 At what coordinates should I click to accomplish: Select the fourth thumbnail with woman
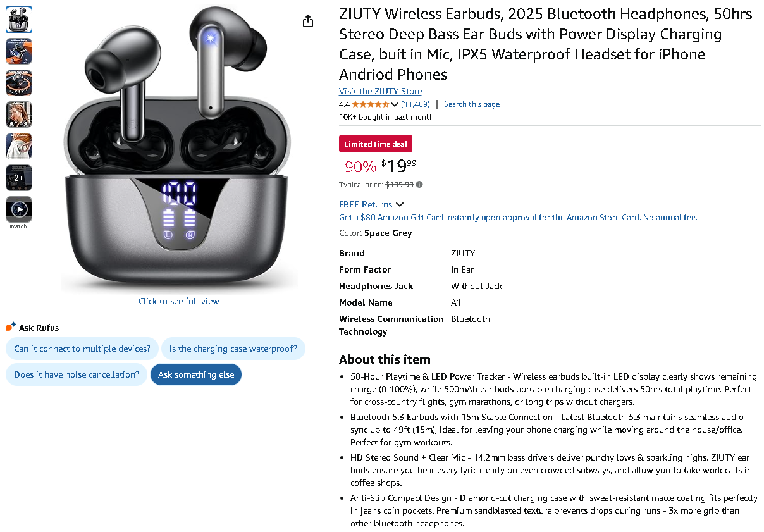[19, 114]
